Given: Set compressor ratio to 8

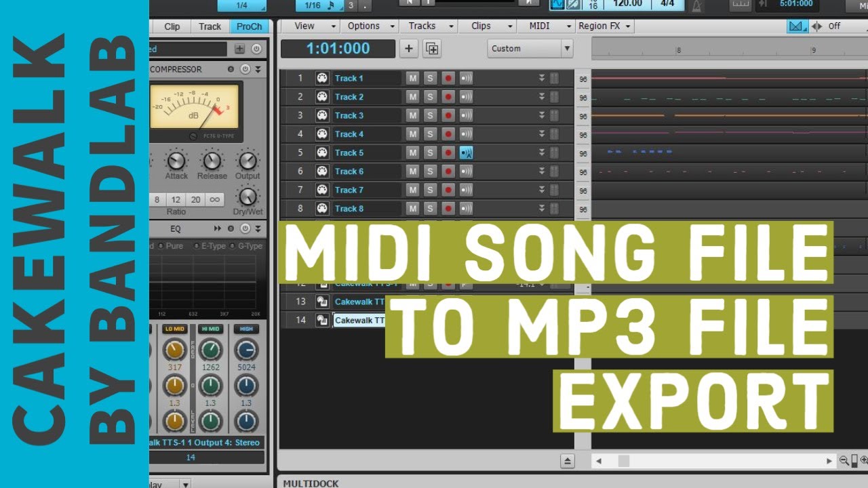Looking at the screenshot, I should tap(157, 199).
